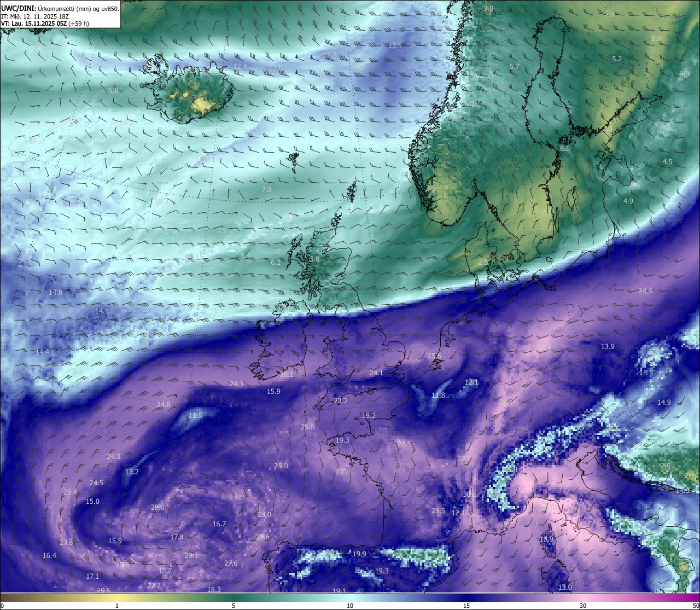Image resolution: width=700 pixels, height=610 pixels.
Task: Click the map value '19.1' at the bottom edge
Action: click(339, 591)
